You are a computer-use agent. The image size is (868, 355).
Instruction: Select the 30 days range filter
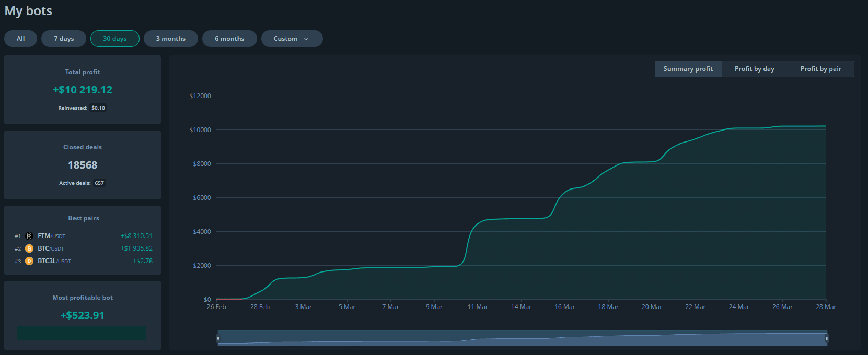[115, 39]
